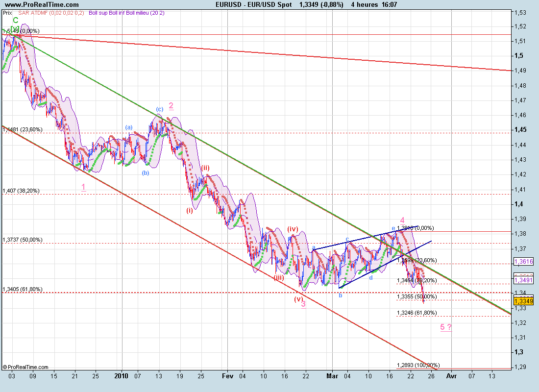Click the blue triangle point 'e' label
This screenshot has height=392, width=539.
point(393,228)
